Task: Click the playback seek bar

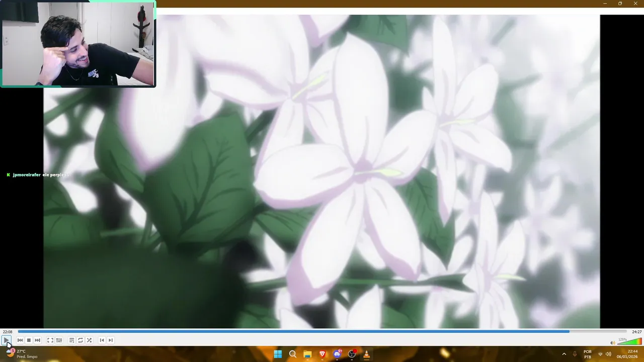Action: pyautogui.click(x=322, y=331)
